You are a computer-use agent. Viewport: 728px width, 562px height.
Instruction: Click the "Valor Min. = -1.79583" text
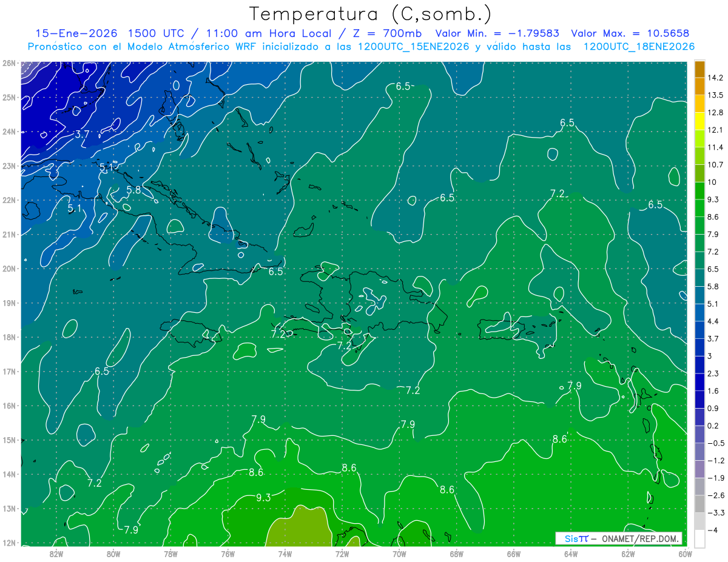(x=497, y=33)
